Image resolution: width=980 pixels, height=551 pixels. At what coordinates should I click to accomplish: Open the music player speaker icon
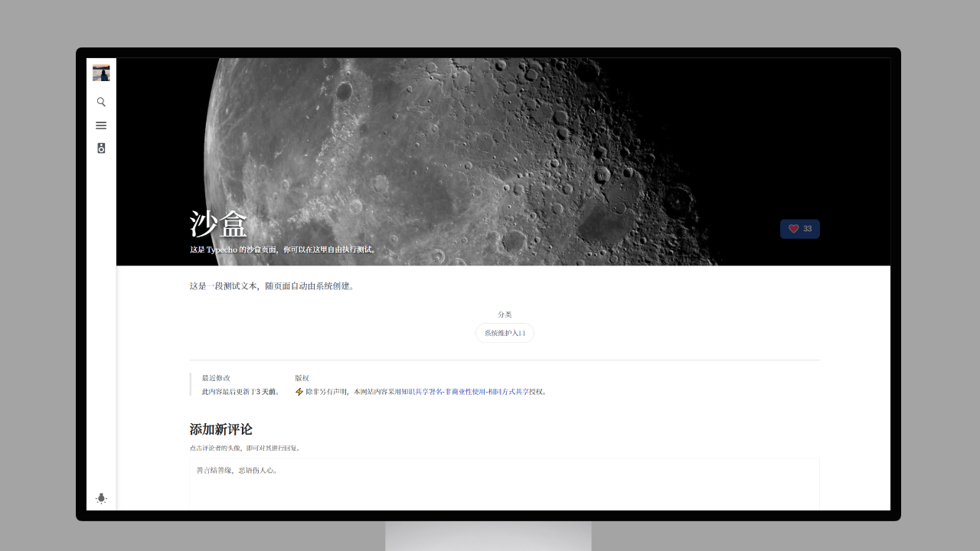(x=101, y=148)
